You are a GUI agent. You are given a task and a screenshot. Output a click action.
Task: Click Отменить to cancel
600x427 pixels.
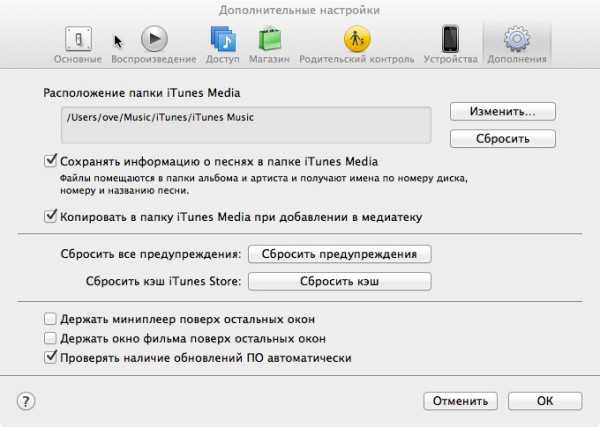(x=460, y=401)
